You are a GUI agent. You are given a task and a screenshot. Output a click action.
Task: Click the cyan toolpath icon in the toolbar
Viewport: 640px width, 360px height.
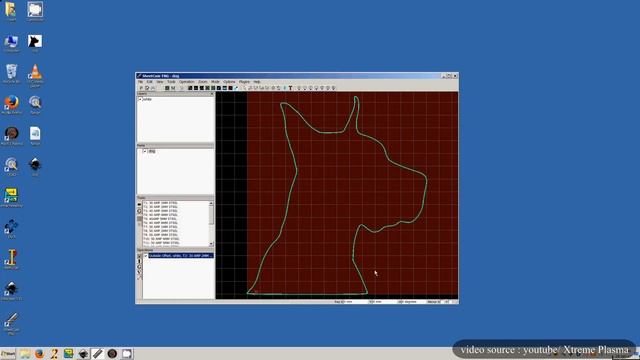point(236,88)
